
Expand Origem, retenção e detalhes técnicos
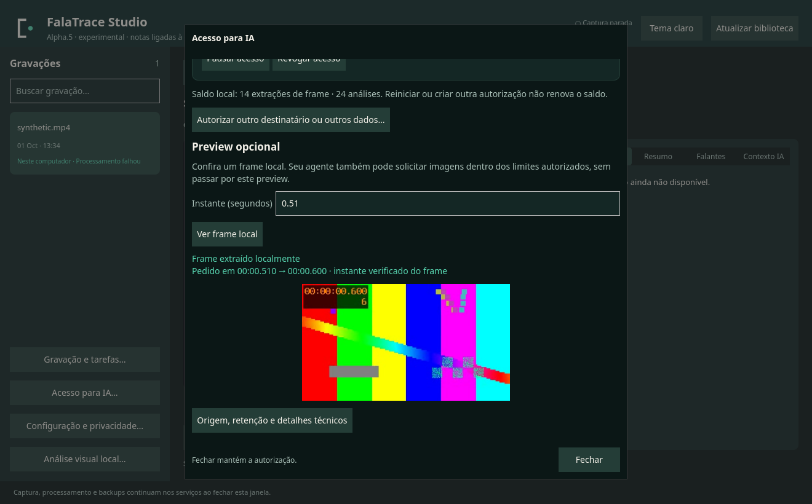click(272, 420)
